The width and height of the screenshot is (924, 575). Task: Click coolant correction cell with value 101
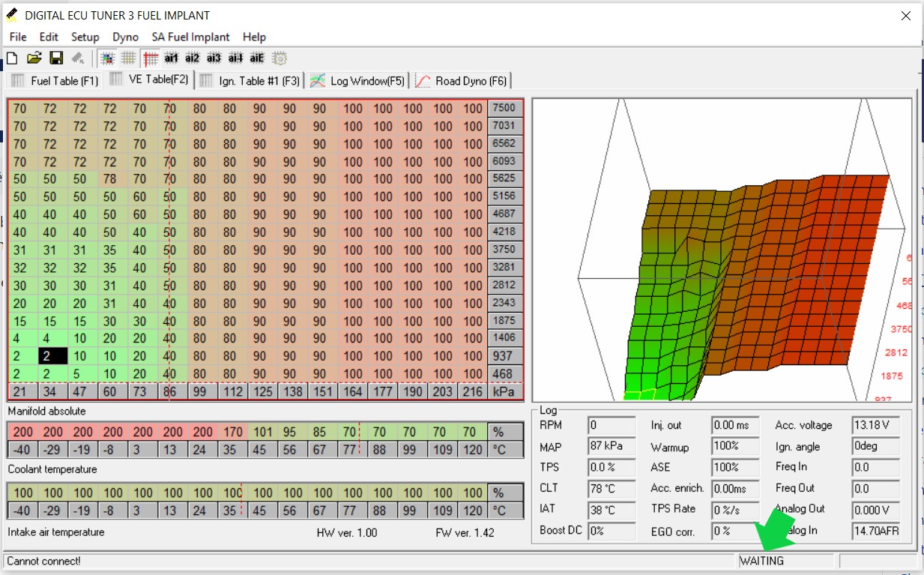pos(262,432)
